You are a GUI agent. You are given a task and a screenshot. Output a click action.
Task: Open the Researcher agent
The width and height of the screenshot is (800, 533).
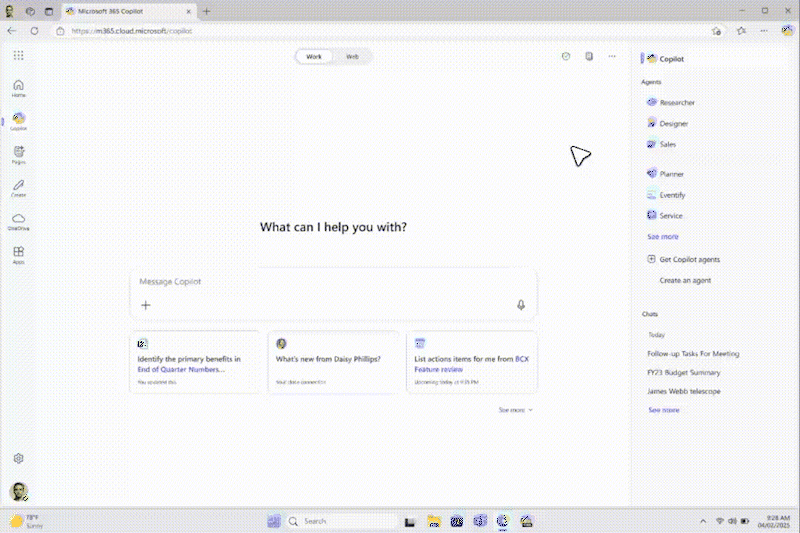[670, 103]
